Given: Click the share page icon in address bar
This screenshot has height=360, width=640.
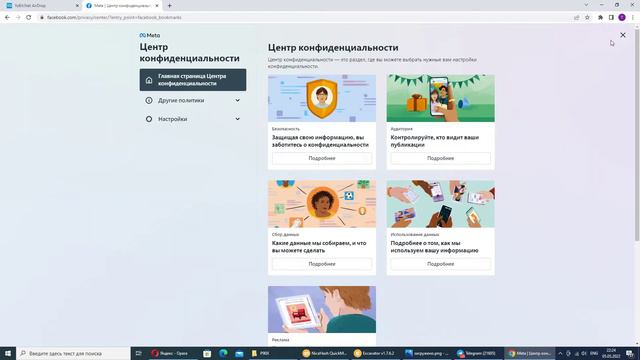Looking at the screenshot, I should coord(577,18).
